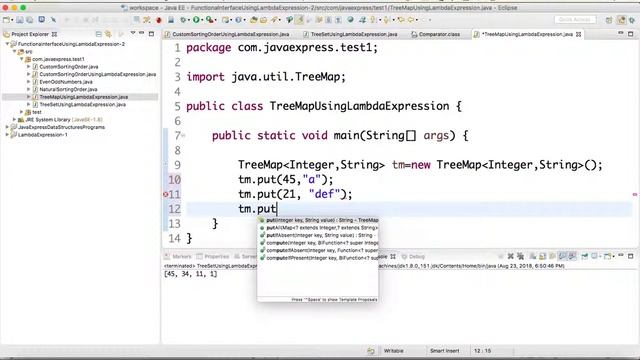Collapse All in Project Explorer
The image size is (640, 360).
98,34
